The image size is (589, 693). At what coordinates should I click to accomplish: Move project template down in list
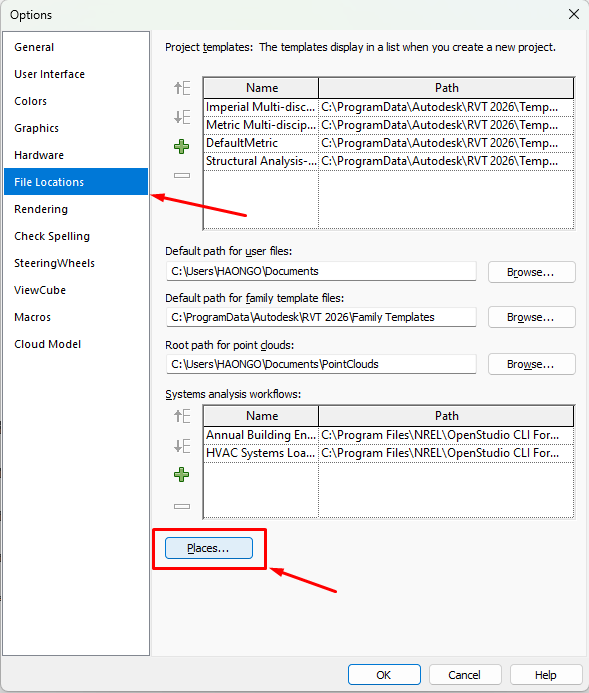point(182,117)
